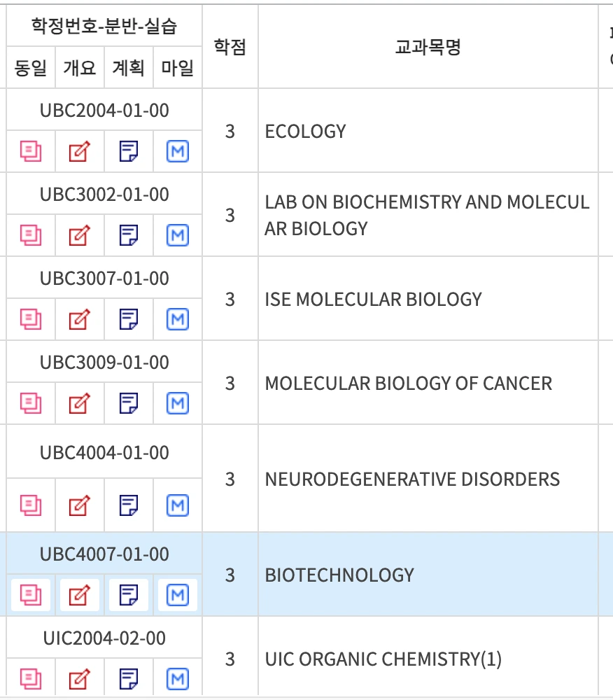Screen dimensions: 613x700
Task: Open mail icon for UBC4007-01-00
Action: pos(178,594)
